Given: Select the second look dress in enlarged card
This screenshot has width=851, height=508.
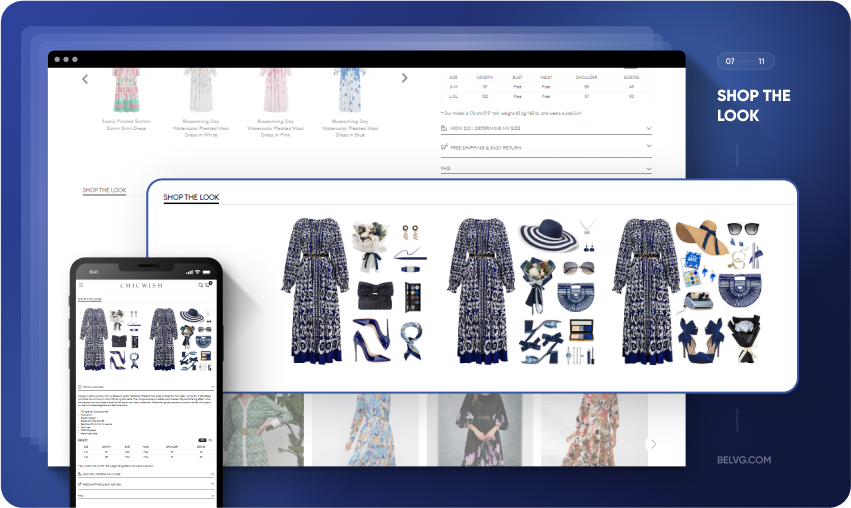Looking at the screenshot, I should tap(481, 291).
